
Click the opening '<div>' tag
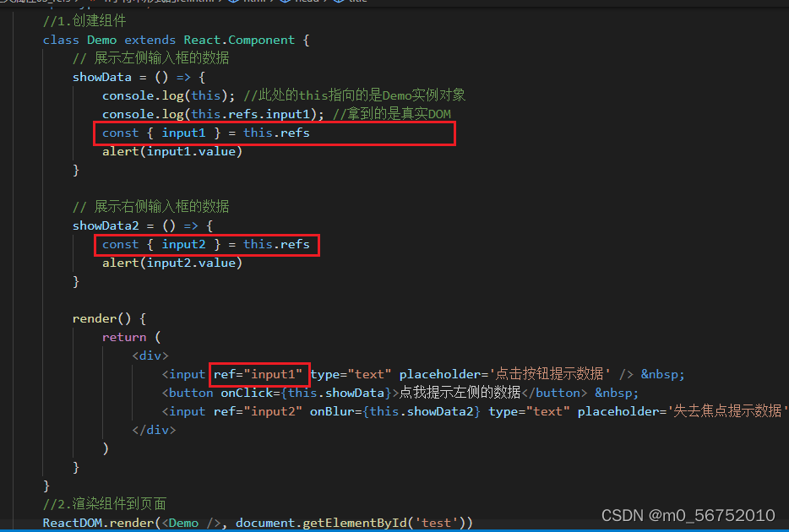[150, 356]
